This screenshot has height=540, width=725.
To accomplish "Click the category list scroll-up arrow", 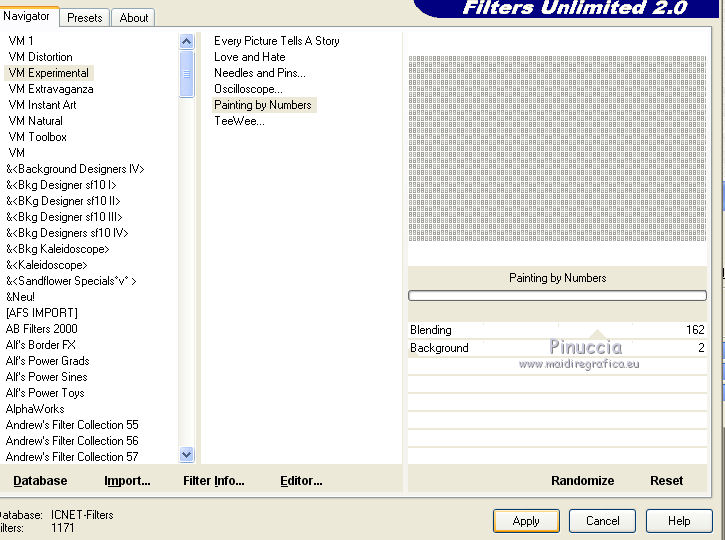I will point(186,42).
